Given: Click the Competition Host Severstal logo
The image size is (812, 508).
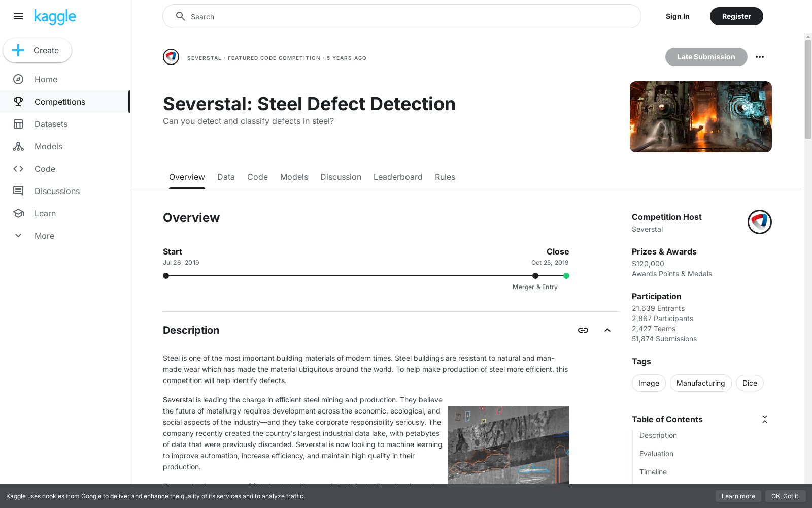Looking at the screenshot, I should pos(760,222).
